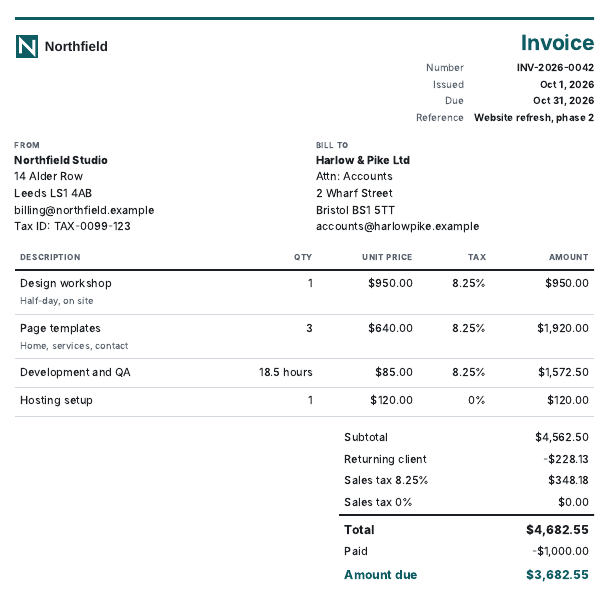Select the Development and QA item

(x=75, y=372)
